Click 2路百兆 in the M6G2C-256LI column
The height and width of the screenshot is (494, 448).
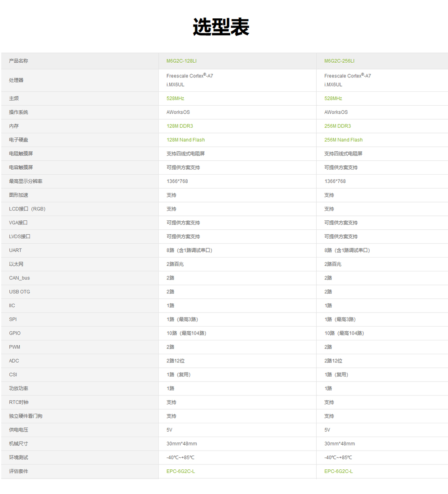[333, 264]
